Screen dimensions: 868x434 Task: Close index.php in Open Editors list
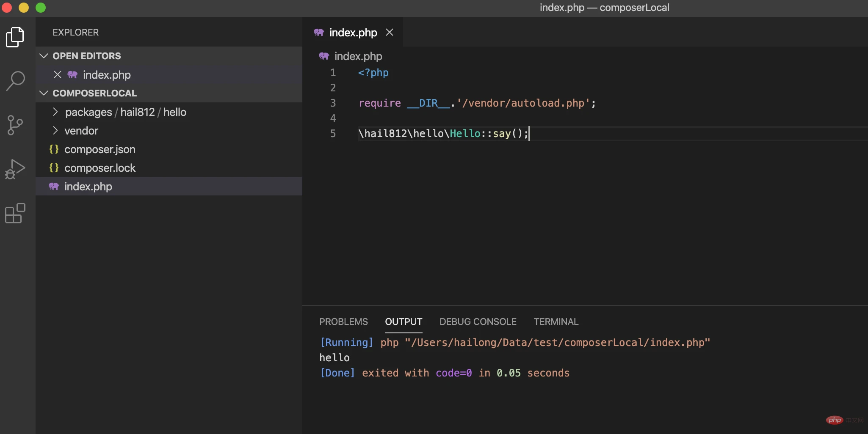[58, 75]
